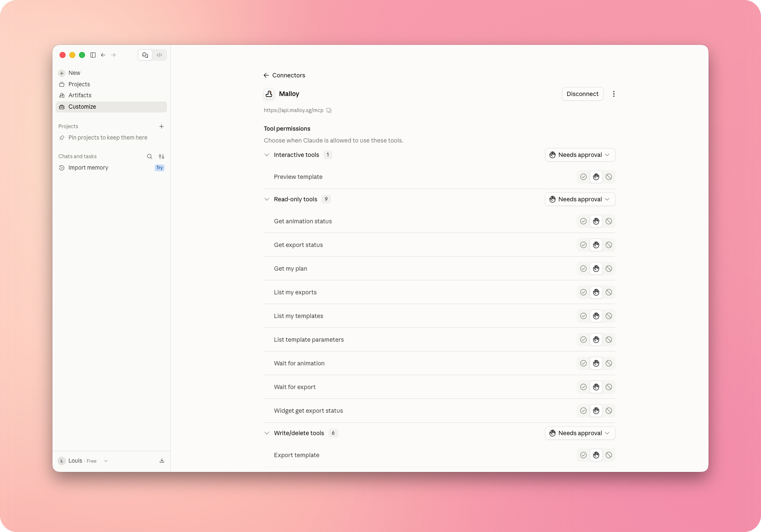Add a new project with plus icon

tap(162, 126)
